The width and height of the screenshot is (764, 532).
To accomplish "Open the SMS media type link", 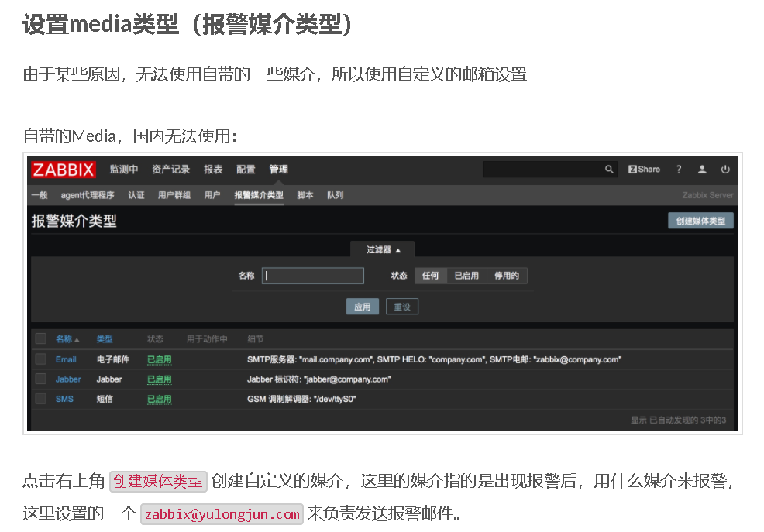I will point(64,399).
